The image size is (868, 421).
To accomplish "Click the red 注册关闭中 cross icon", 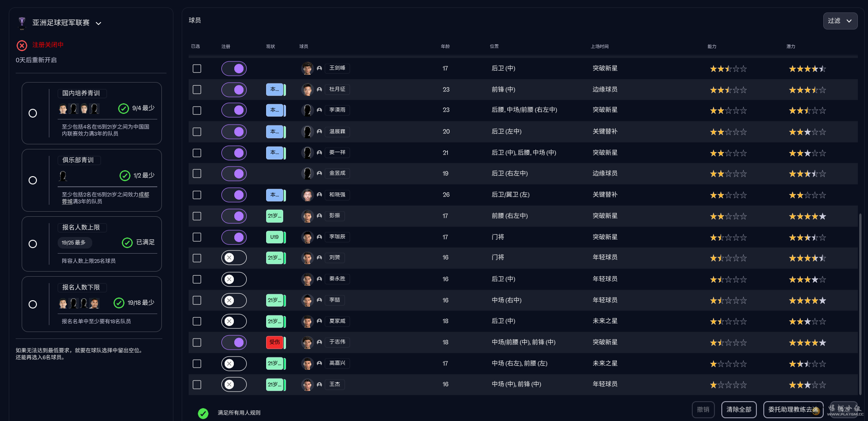I will point(22,45).
